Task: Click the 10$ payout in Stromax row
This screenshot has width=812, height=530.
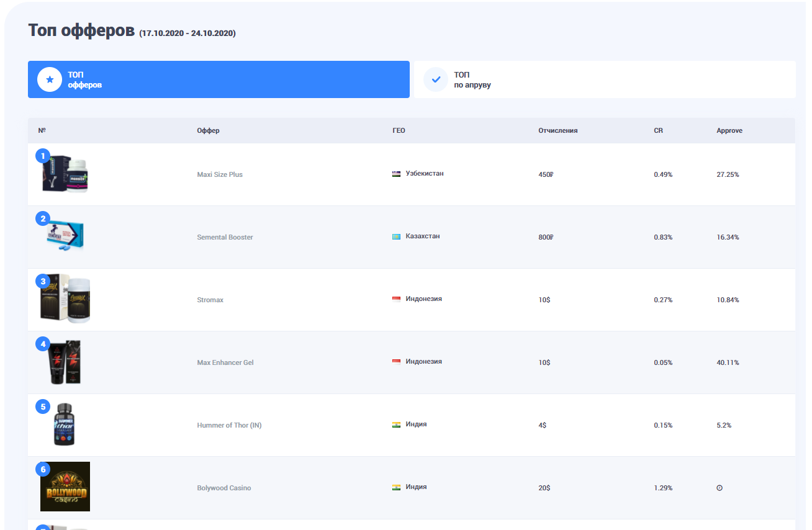Action: tap(544, 300)
